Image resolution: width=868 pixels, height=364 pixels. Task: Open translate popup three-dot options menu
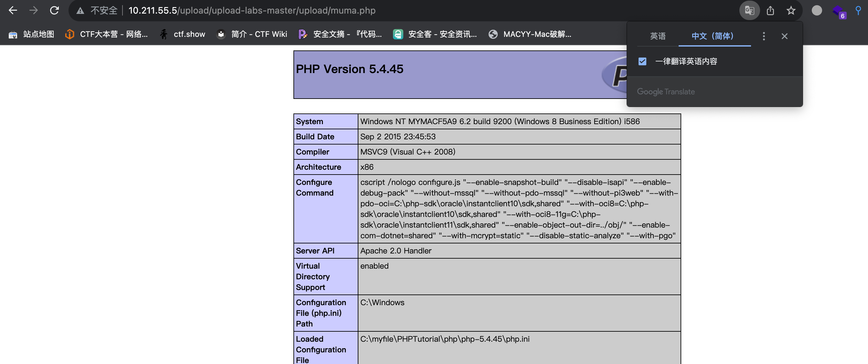pyautogui.click(x=764, y=36)
